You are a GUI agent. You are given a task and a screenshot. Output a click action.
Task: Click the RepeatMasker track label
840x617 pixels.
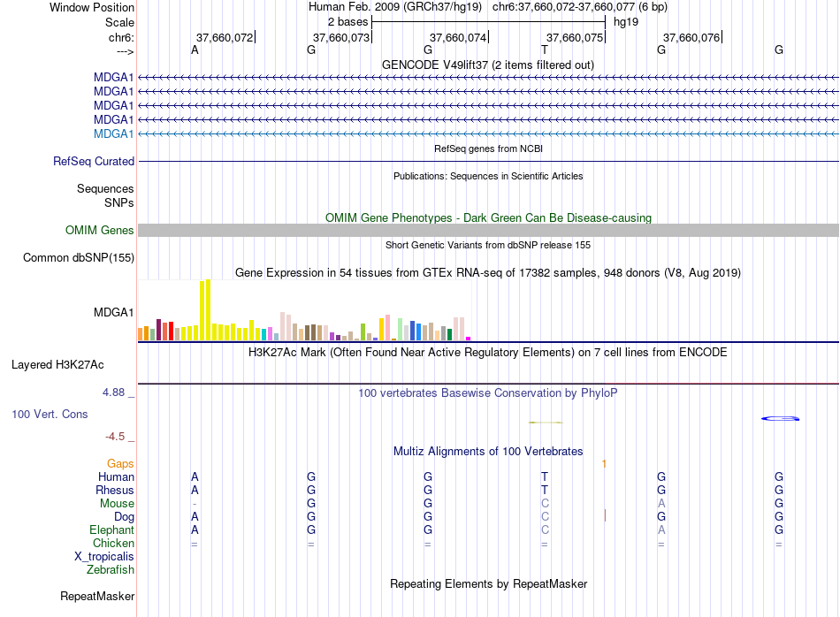click(x=97, y=596)
